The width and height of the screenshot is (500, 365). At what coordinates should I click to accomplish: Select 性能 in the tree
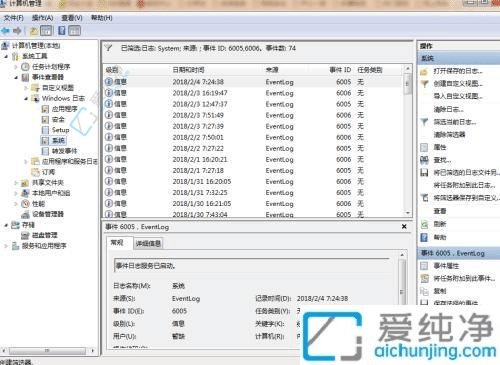coord(38,204)
